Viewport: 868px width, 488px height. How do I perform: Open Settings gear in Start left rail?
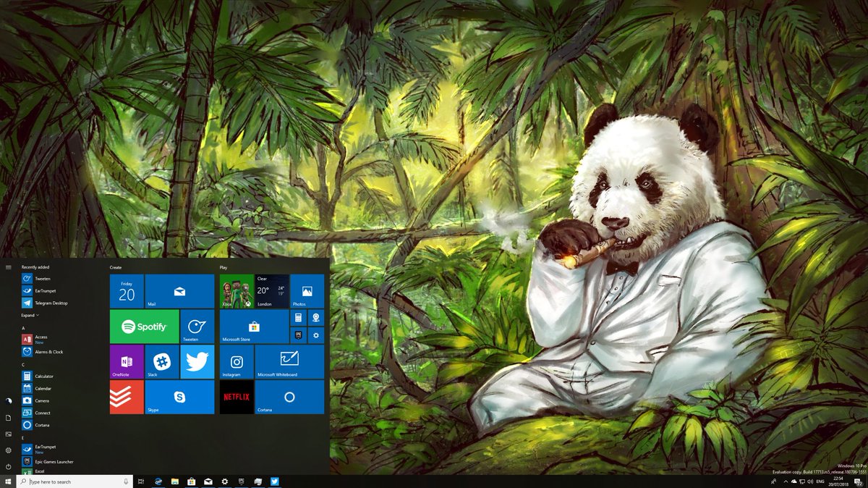8,450
